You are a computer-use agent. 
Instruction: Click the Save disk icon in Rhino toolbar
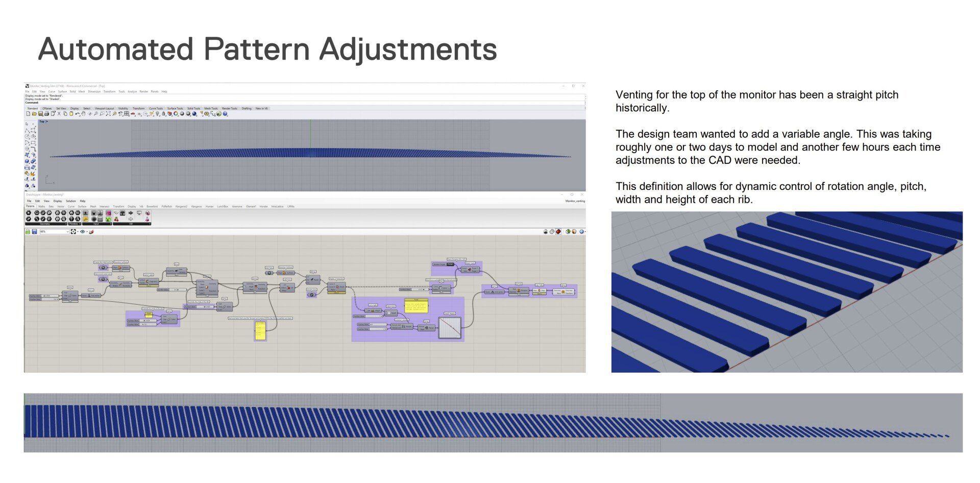click(40, 113)
